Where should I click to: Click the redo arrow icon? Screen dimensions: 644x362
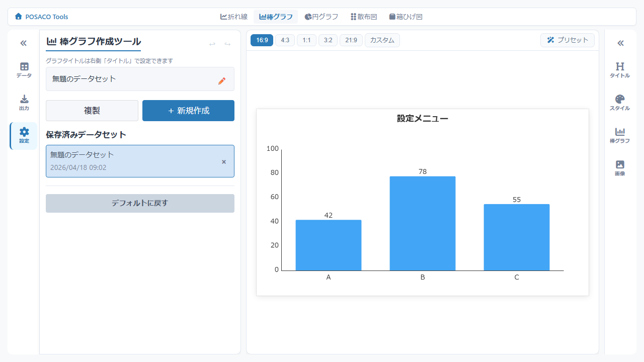(227, 44)
